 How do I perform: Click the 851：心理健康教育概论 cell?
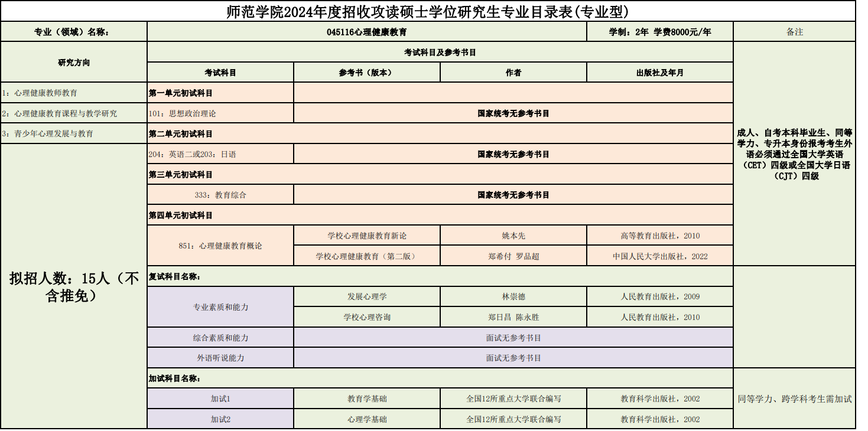click(x=220, y=246)
